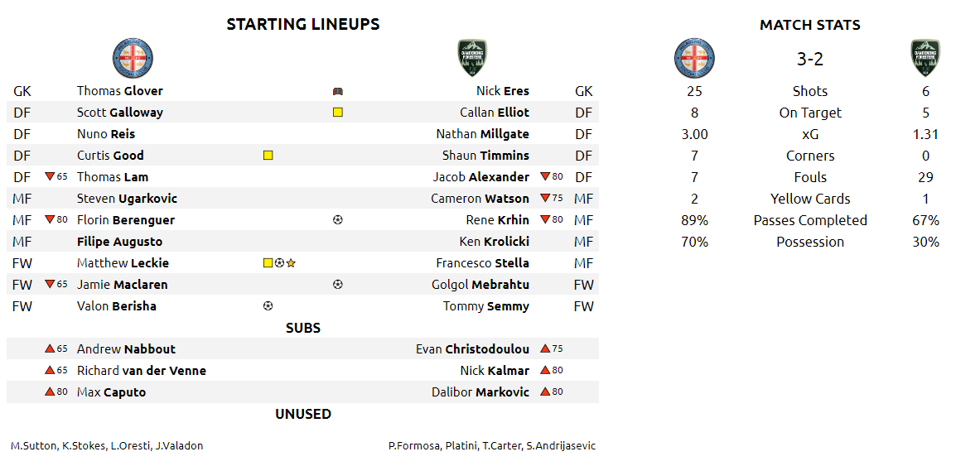Click Valon Berisha's goal ball icon
980x466 pixels.
point(268,306)
